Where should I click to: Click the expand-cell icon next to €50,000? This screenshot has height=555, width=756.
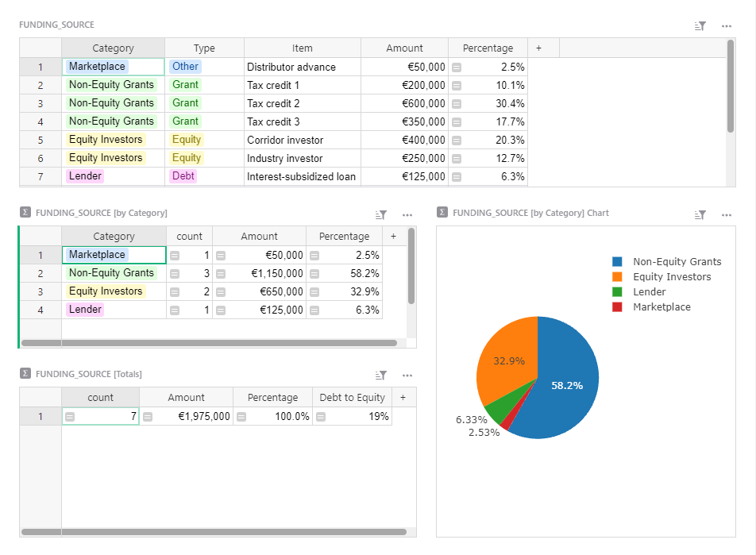click(455, 67)
